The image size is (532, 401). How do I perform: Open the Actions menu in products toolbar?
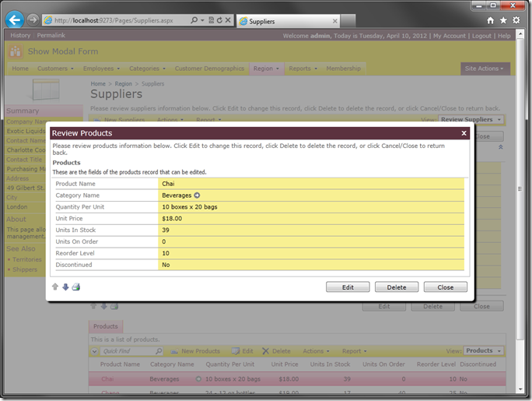[x=316, y=351]
